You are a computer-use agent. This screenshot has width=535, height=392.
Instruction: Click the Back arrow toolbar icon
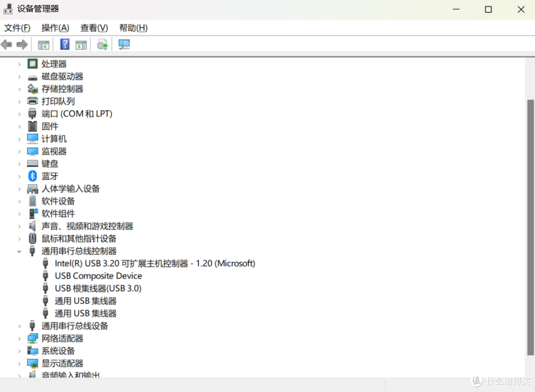click(x=6, y=45)
